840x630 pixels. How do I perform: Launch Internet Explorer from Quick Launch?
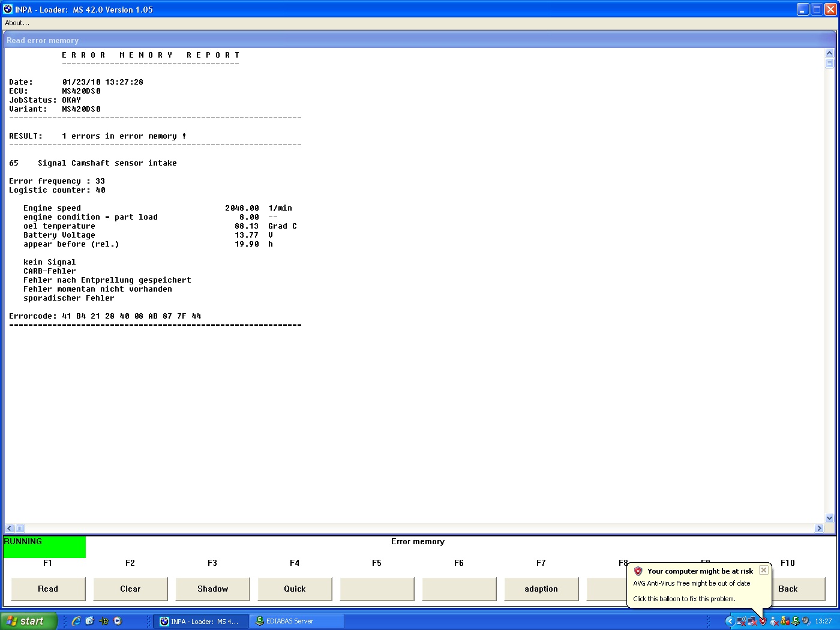(76, 621)
